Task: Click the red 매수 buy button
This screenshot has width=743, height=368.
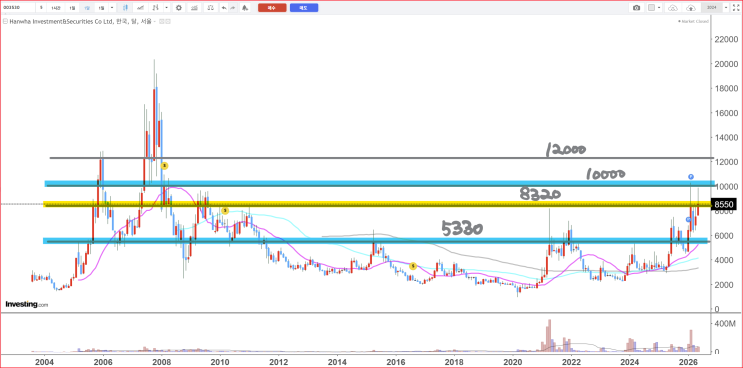Action: [x=272, y=8]
